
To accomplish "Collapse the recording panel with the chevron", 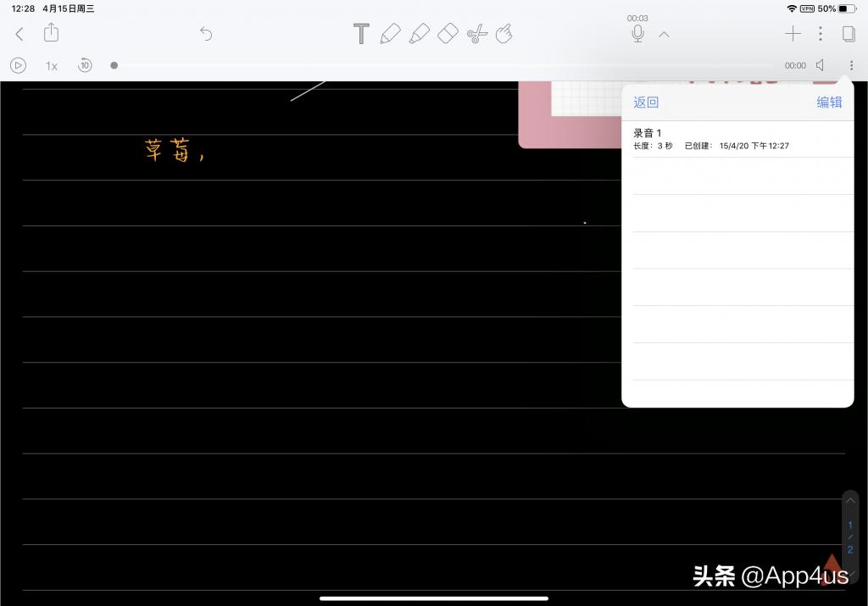I will click(x=665, y=34).
